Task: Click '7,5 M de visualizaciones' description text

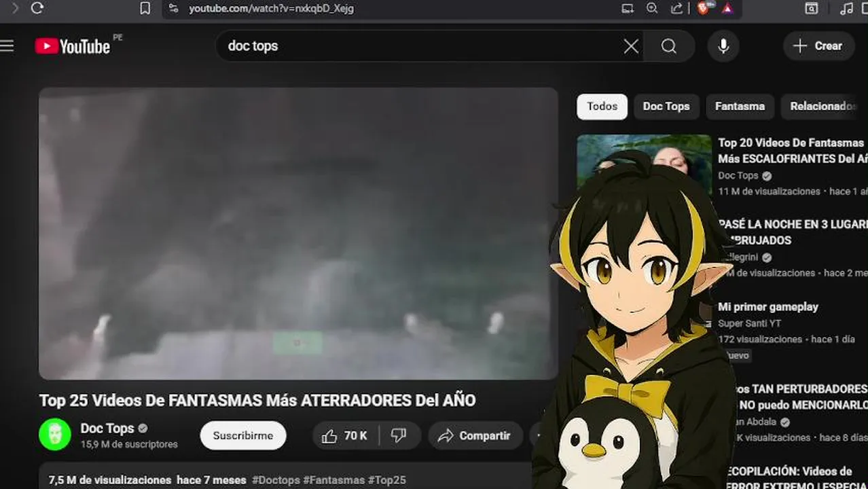Action: point(110,480)
